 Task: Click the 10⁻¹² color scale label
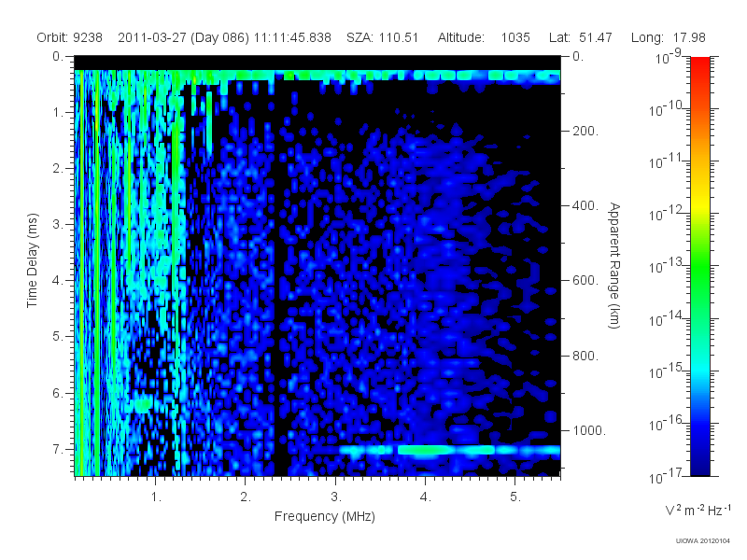(x=667, y=215)
